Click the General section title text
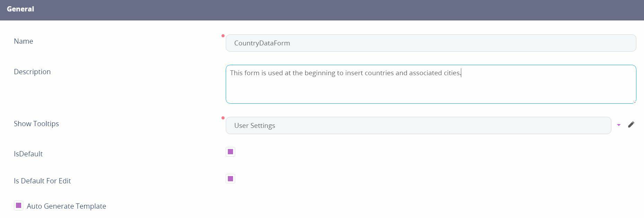Screen dimensions: 644x218 pos(20,9)
